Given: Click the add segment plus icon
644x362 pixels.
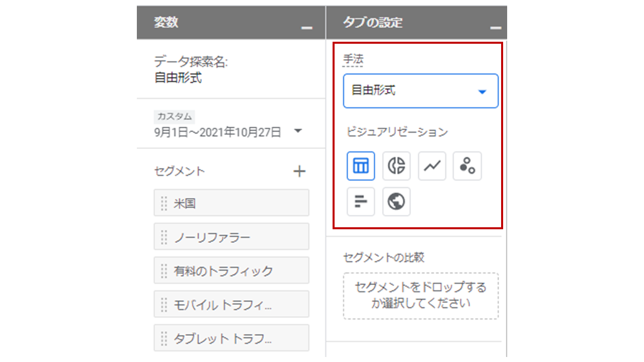Looking at the screenshot, I should (x=299, y=171).
